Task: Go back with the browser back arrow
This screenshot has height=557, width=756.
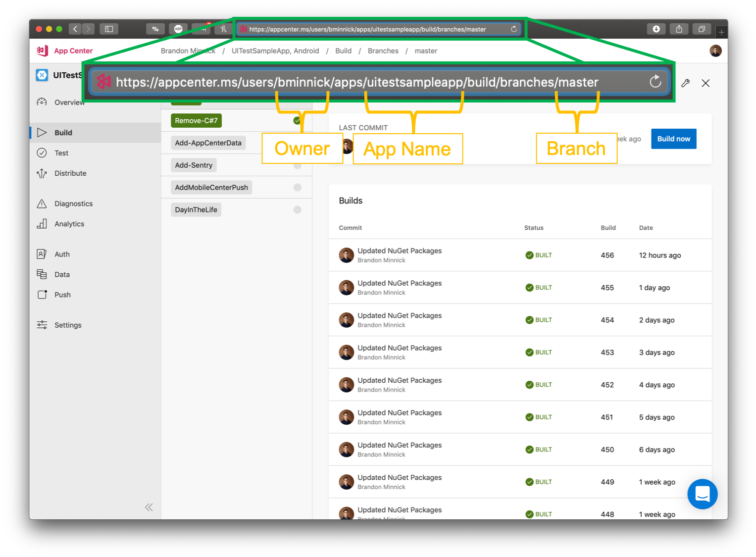Action: coord(75,29)
